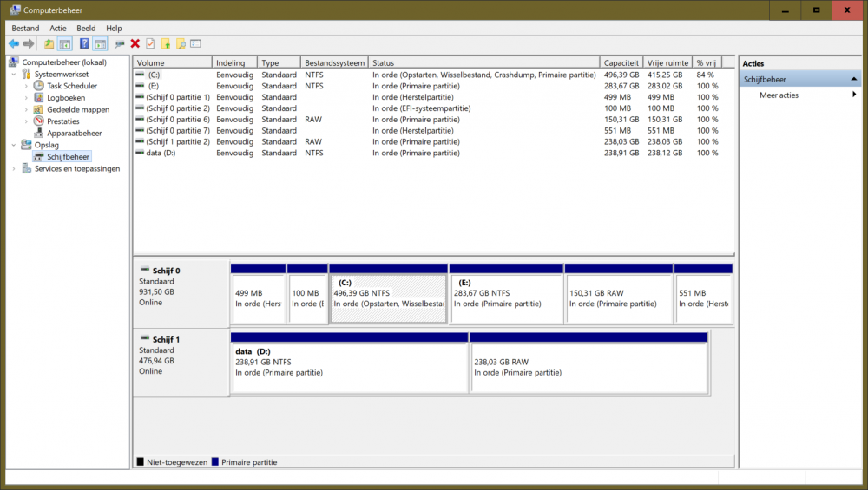Click the black Niet-toegewezen legend swatch
This screenshot has height=490, width=868.
140,462
